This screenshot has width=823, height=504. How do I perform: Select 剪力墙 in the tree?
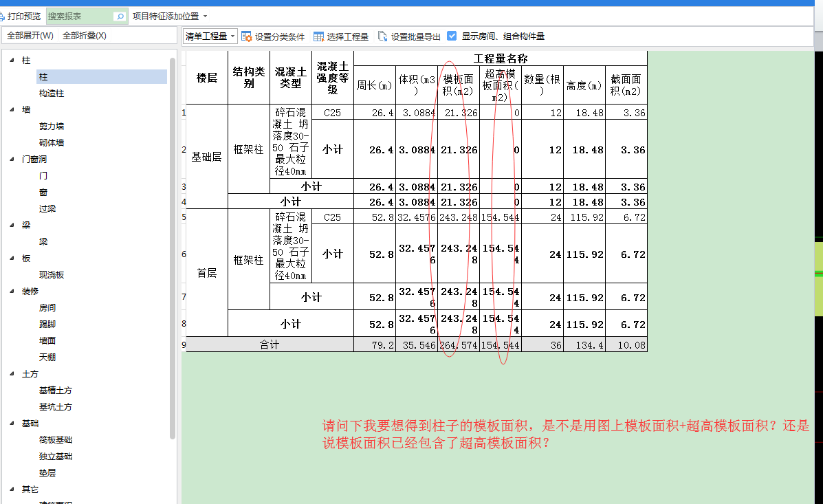pyautogui.click(x=52, y=127)
